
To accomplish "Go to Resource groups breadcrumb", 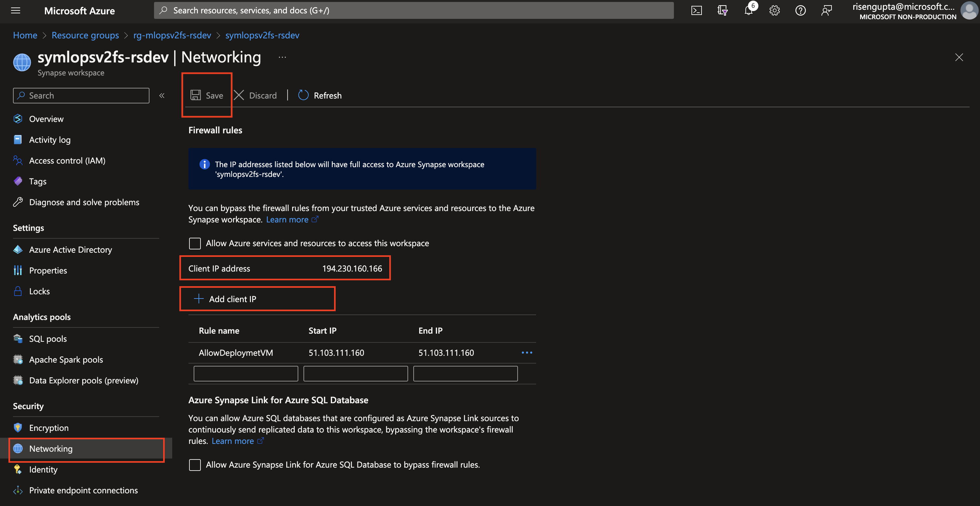I will point(85,35).
